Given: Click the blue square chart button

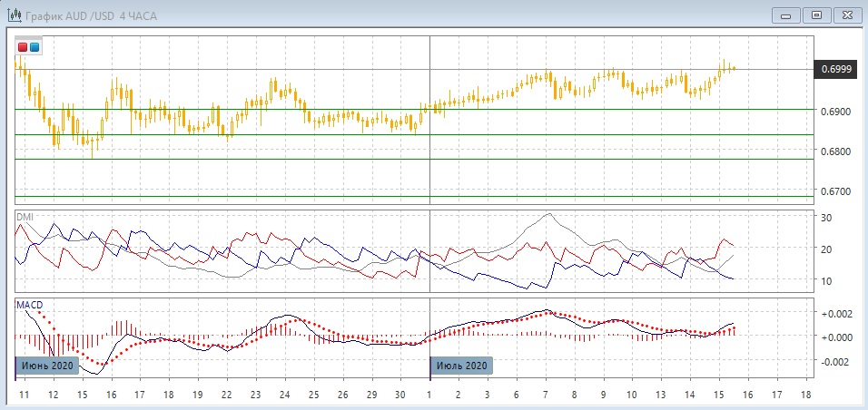Looking at the screenshot, I should click(35, 46).
